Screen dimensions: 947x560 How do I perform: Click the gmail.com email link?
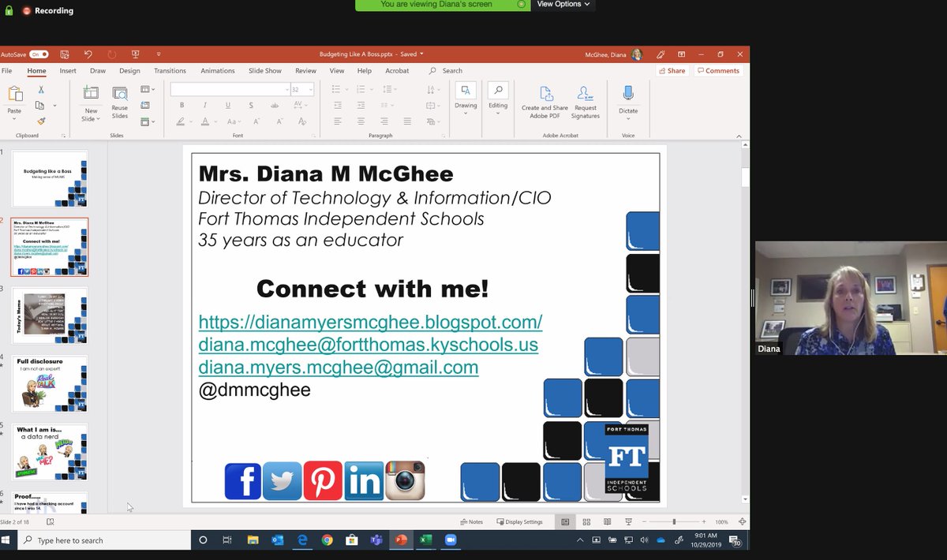tap(338, 367)
